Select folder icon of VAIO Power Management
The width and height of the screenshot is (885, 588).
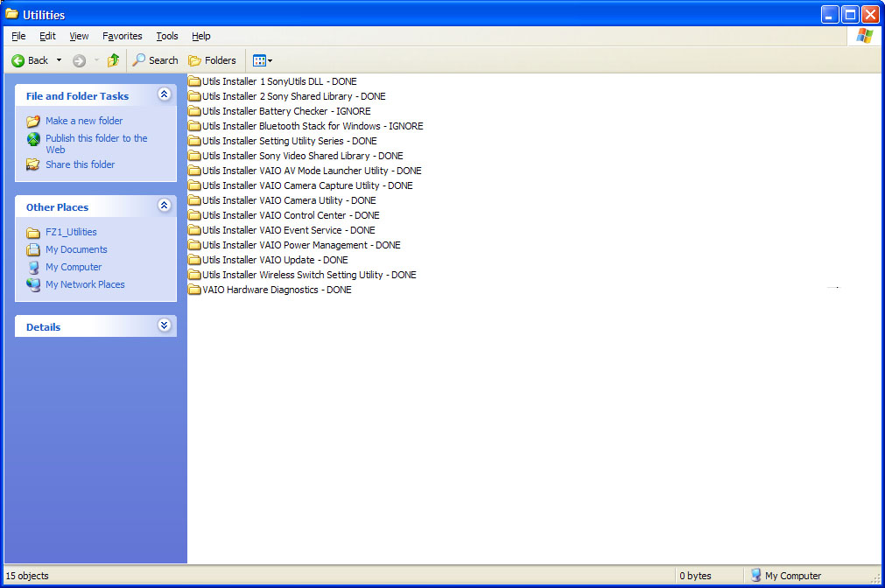[x=194, y=245]
